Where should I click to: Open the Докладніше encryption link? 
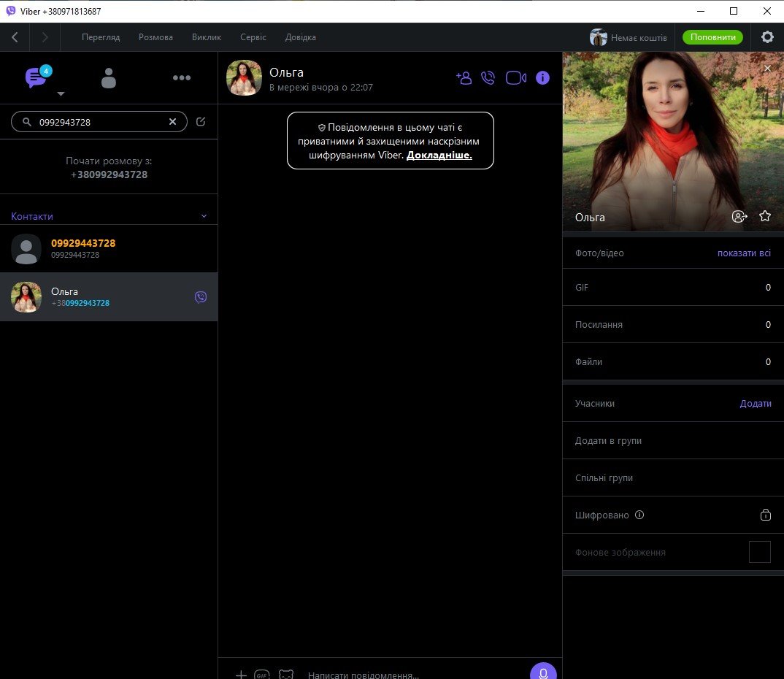[x=439, y=155]
